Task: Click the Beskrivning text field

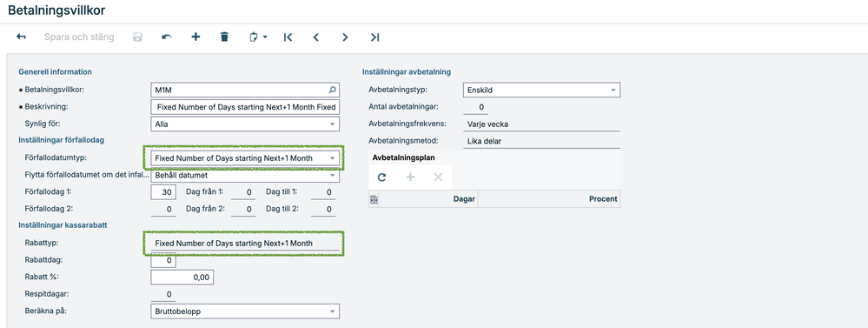Action: click(x=245, y=106)
